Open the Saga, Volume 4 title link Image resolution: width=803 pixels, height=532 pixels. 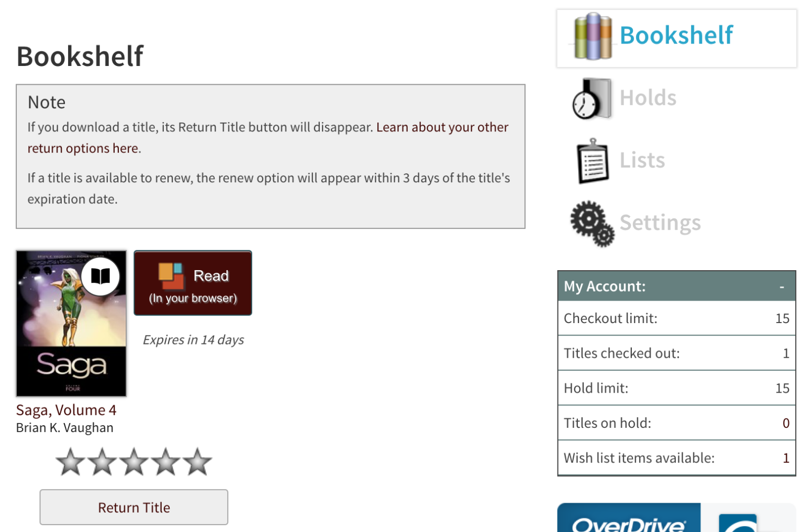(66, 409)
